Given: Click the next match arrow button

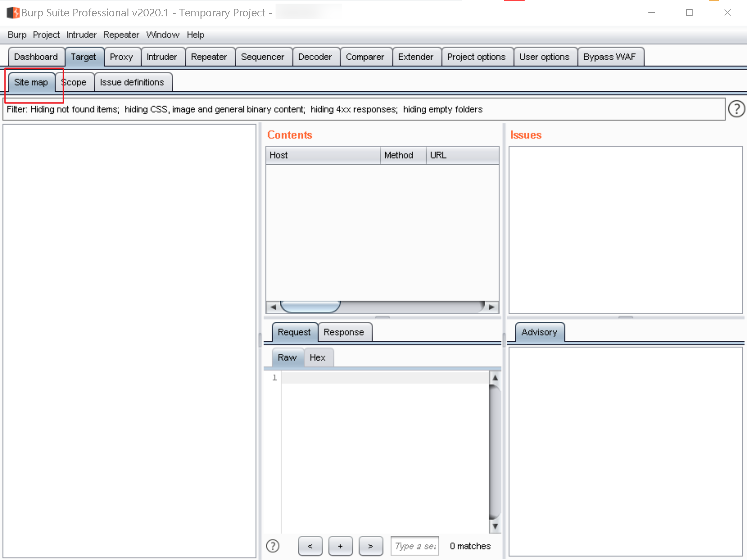Looking at the screenshot, I should [x=371, y=546].
